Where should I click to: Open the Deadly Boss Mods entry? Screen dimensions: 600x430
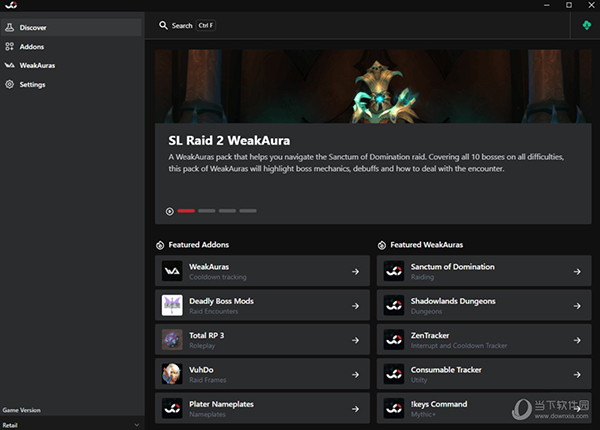click(x=262, y=305)
